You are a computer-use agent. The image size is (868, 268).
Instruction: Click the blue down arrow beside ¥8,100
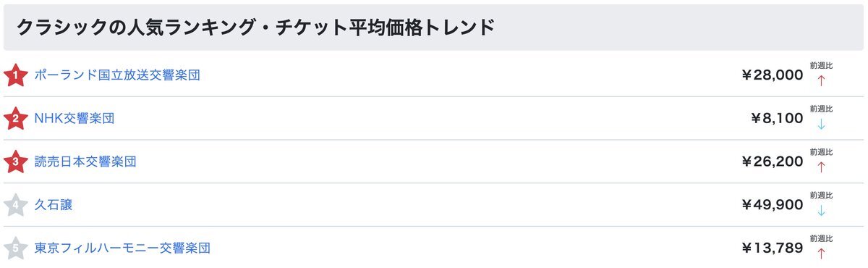tap(821, 124)
